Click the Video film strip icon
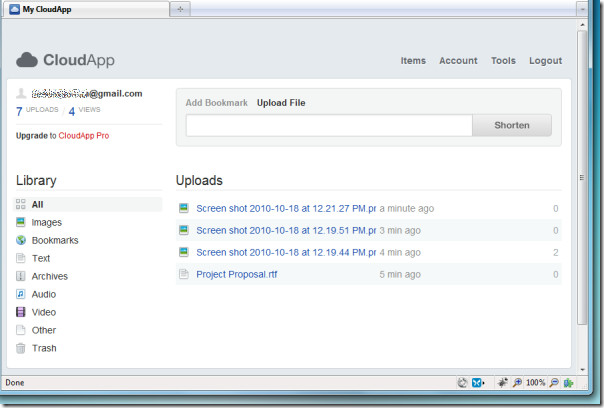The width and height of the screenshot is (604, 408). point(21,312)
